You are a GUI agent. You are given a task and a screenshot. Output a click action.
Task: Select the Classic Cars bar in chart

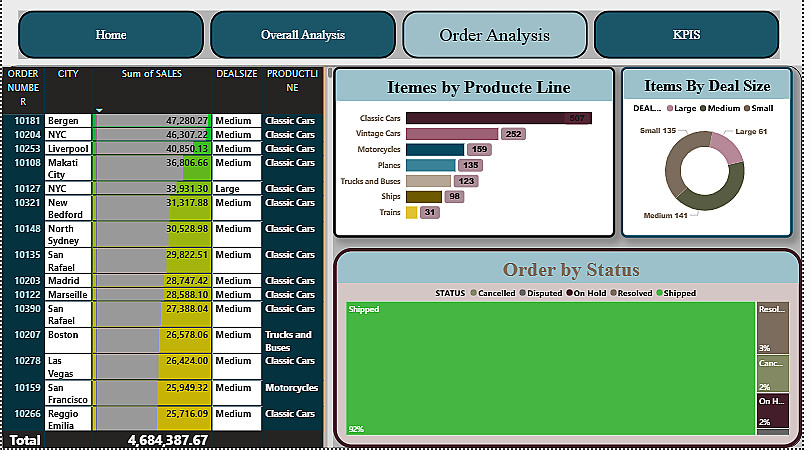tap(499, 118)
